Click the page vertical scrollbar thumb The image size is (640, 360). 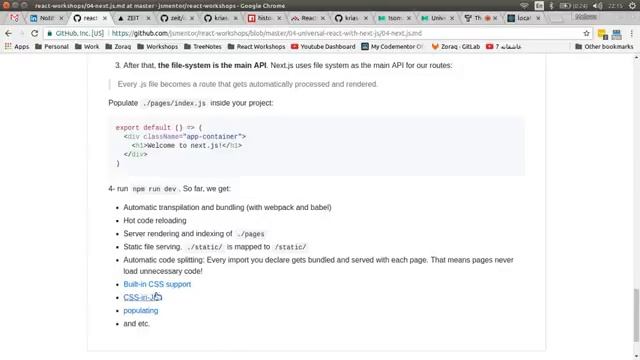coord(636,315)
